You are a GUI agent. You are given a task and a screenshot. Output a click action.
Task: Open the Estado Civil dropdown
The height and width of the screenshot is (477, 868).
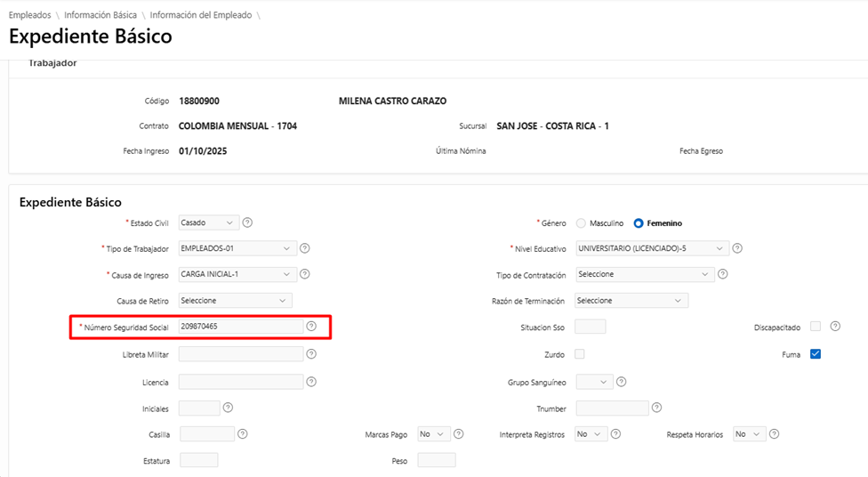pyautogui.click(x=209, y=222)
